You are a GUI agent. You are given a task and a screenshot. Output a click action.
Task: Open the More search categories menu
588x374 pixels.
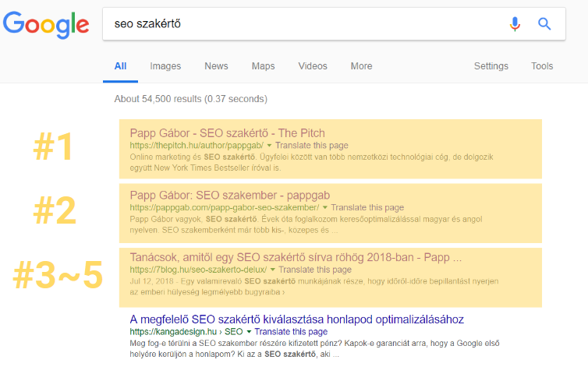point(361,66)
